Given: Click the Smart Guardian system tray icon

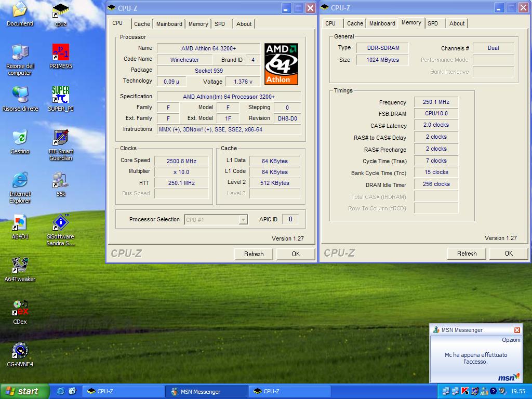Looking at the screenshot, I should [474, 391].
